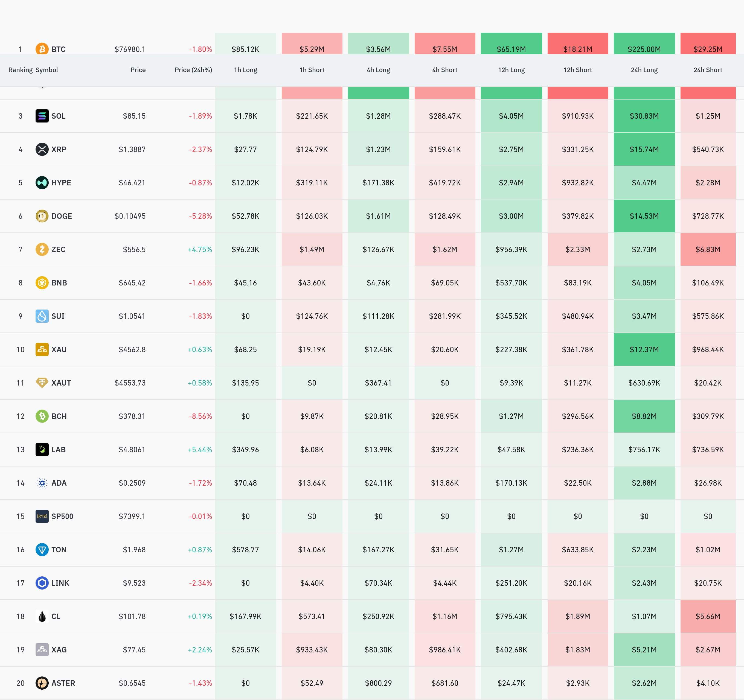Sort by 12h Long column header
This screenshot has width=744, height=700.
click(x=511, y=70)
